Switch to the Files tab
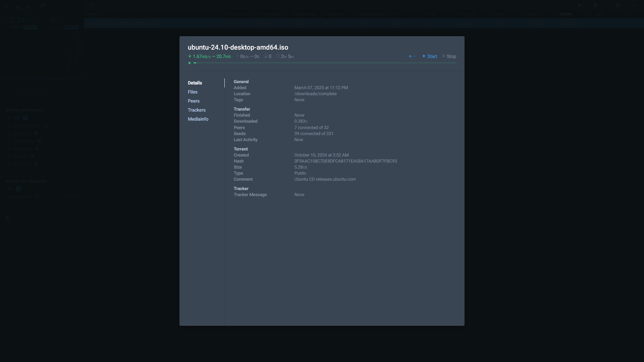Image resolution: width=644 pixels, height=362 pixels. point(193,92)
